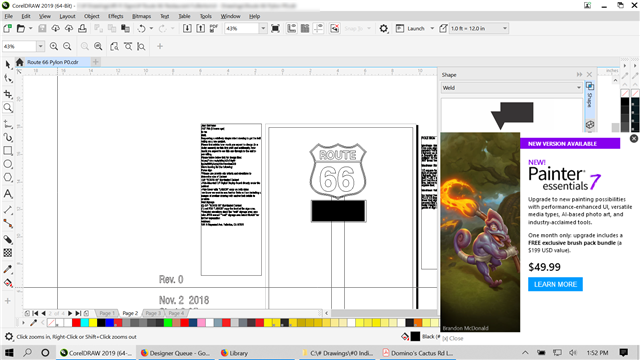Viewport: 640px width, 360px height.
Task: Expand the Undo history arrow
Action: (x=151, y=29)
